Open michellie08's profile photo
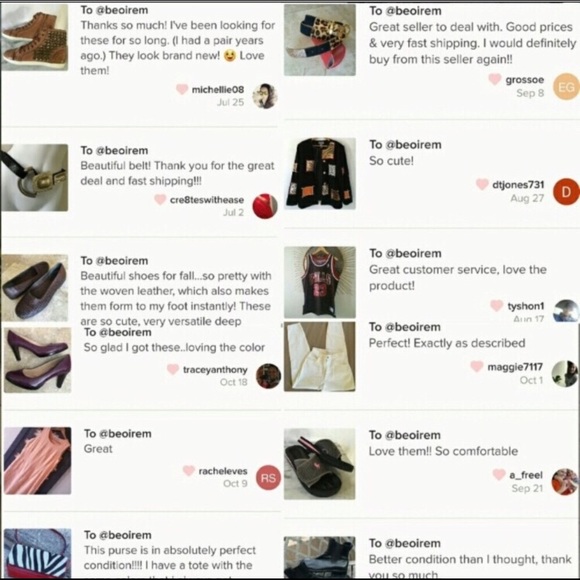Image resolution: width=580 pixels, height=580 pixels. tap(265, 96)
